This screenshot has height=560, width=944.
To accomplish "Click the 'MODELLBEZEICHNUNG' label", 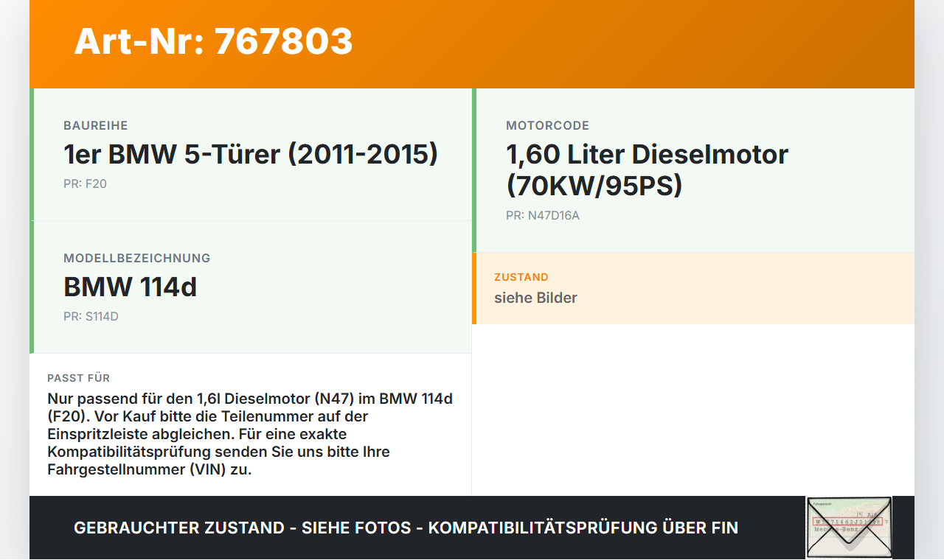I will tap(137, 259).
